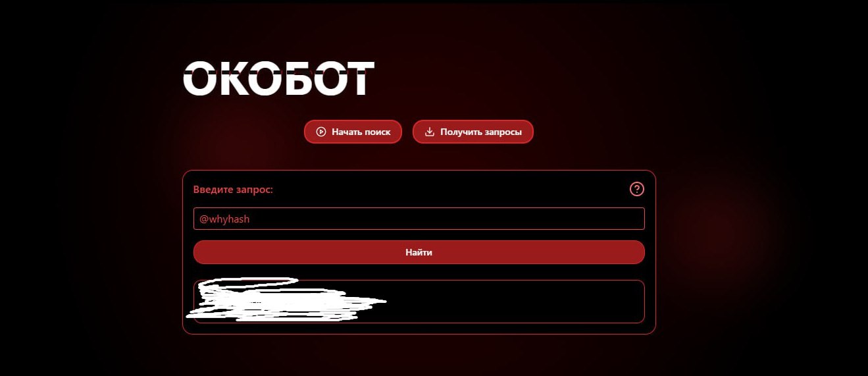Click the wide red Найти button
Viewport: 868px width, 376px height.
point(419,252)
